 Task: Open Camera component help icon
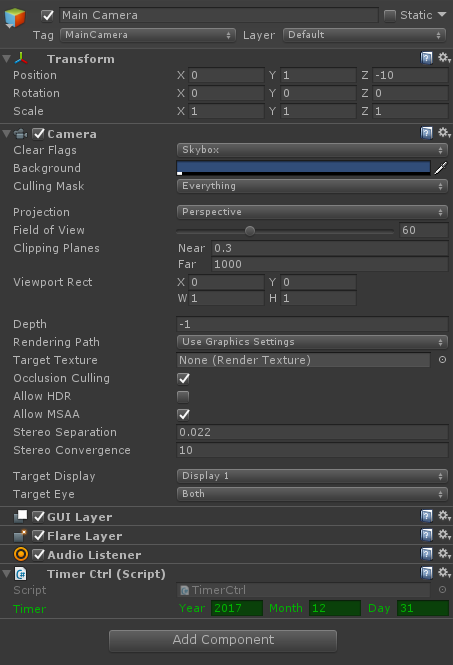(x=426, y=133)
